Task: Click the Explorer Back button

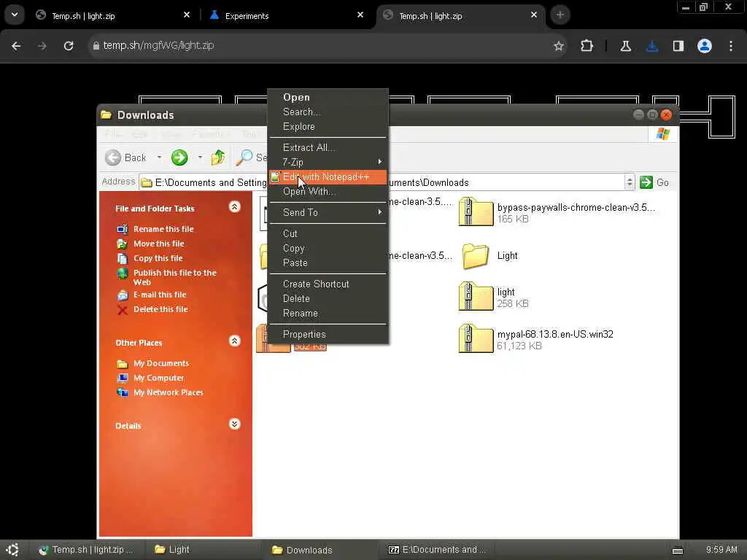Action: tap(125, 157)
